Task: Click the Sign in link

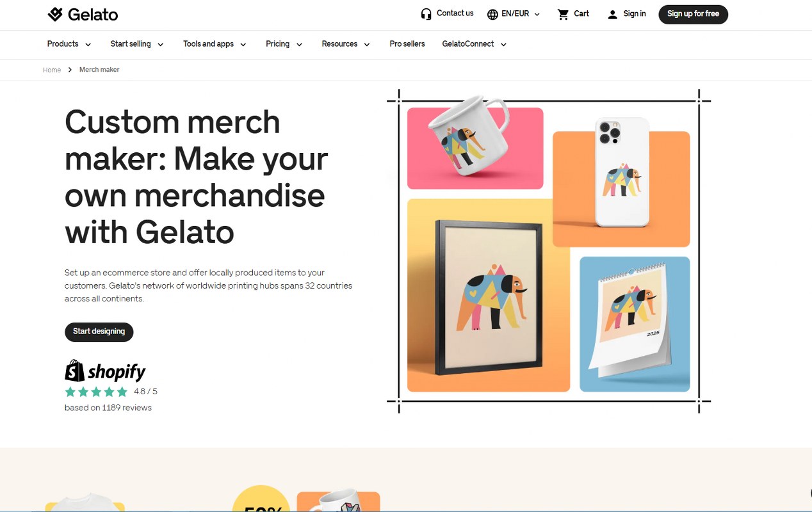Action: tap(635, 14)
